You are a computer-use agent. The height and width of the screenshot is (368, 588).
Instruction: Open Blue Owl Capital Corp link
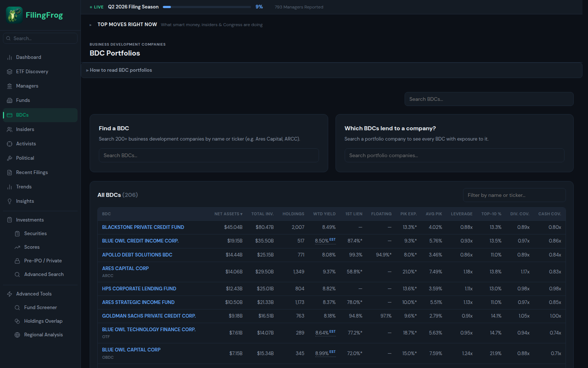pyautogui.click(x=131, y=350)
